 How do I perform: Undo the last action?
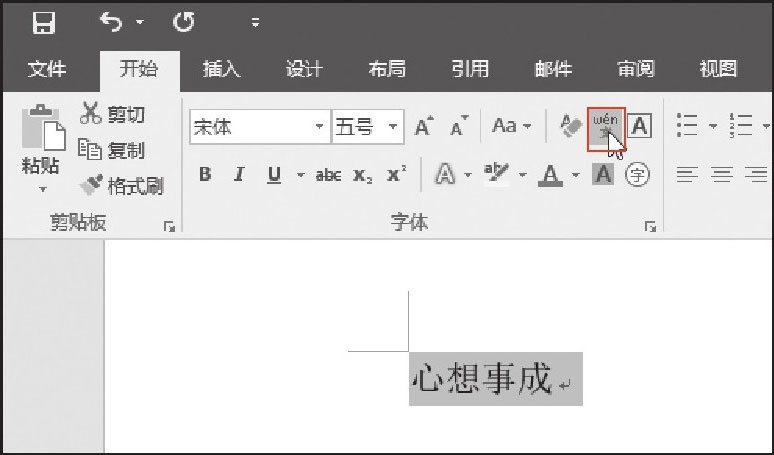111,22
